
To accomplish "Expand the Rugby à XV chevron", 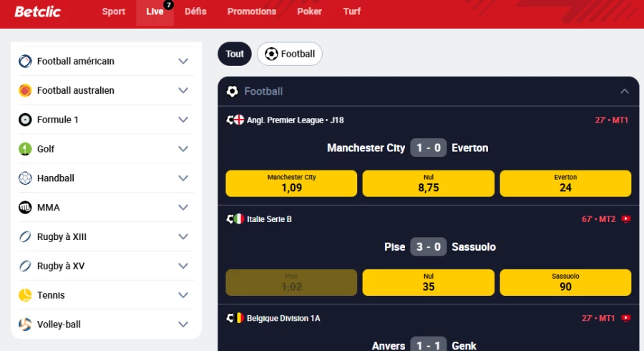I will coord(183,266).
